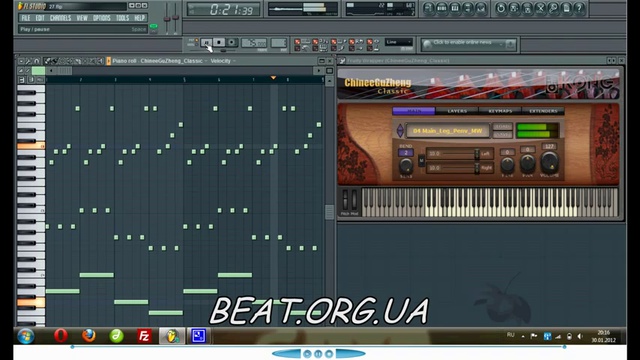Open Opera from the Windows taskbar
The height and width of the screenshot is (360, 640).
tap(60, 336)
